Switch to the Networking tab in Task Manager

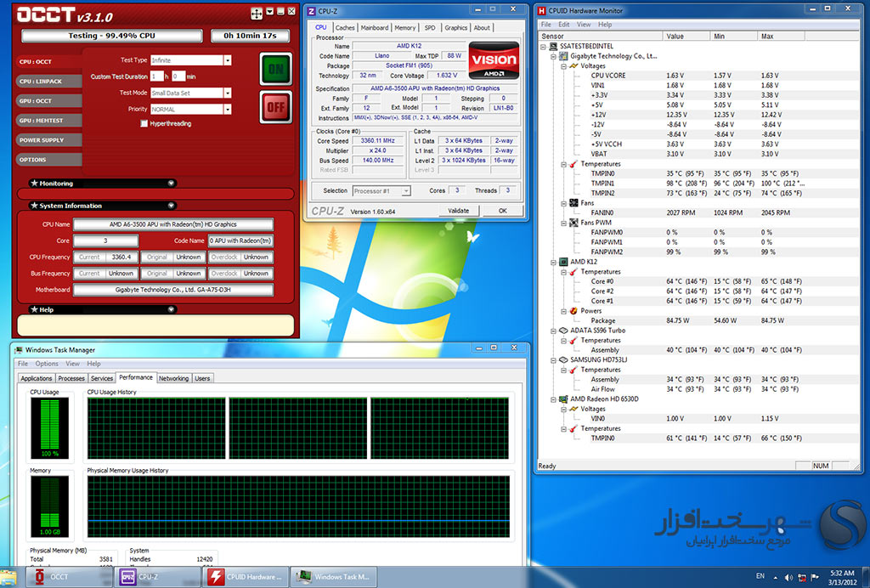173,378
